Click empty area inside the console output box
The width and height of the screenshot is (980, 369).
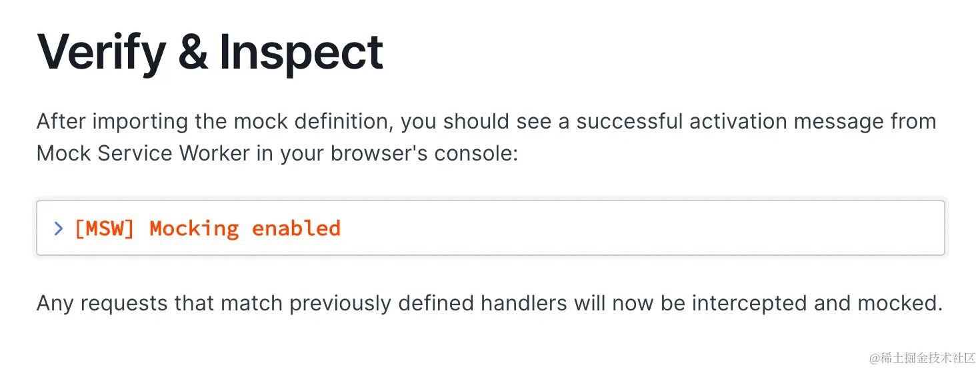tap(633, 228)
